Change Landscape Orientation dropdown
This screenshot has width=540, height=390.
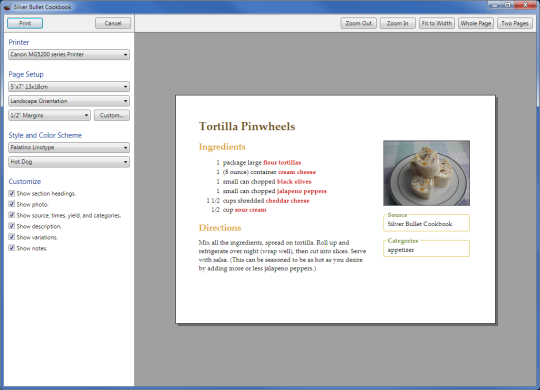coord(69,101)
